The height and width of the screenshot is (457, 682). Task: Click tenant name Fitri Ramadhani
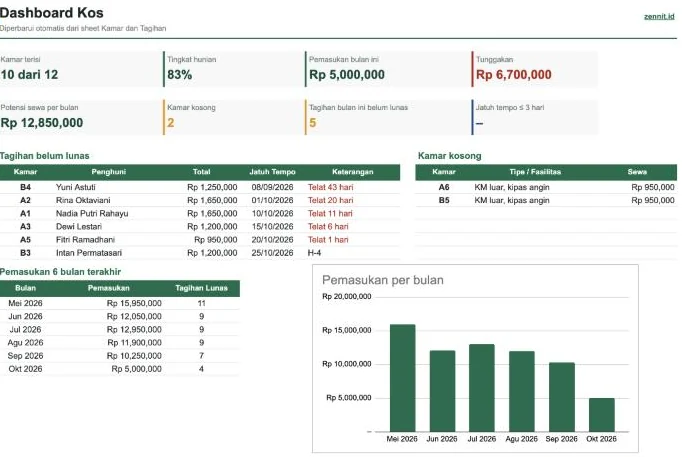click(x=85, y=240)
